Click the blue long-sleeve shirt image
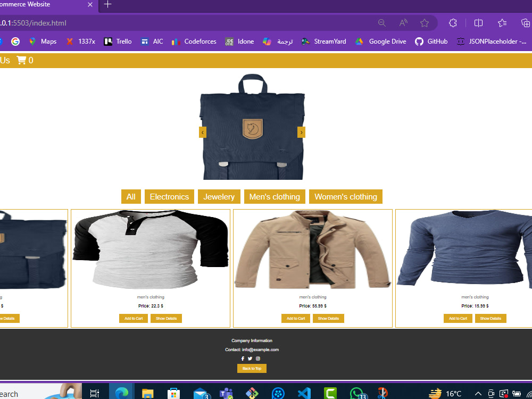 (x=464, y=250)
